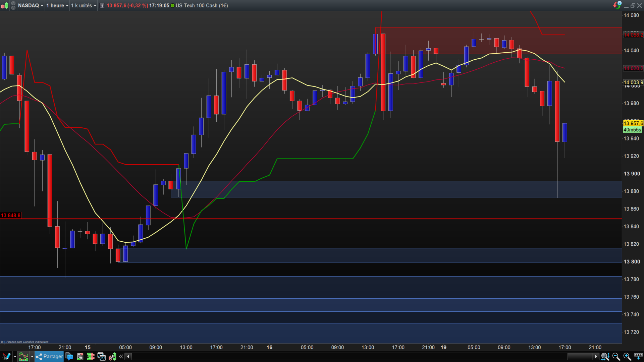
Task: Expand the drawing tools dropdown arrow
Action: (15, 357)
